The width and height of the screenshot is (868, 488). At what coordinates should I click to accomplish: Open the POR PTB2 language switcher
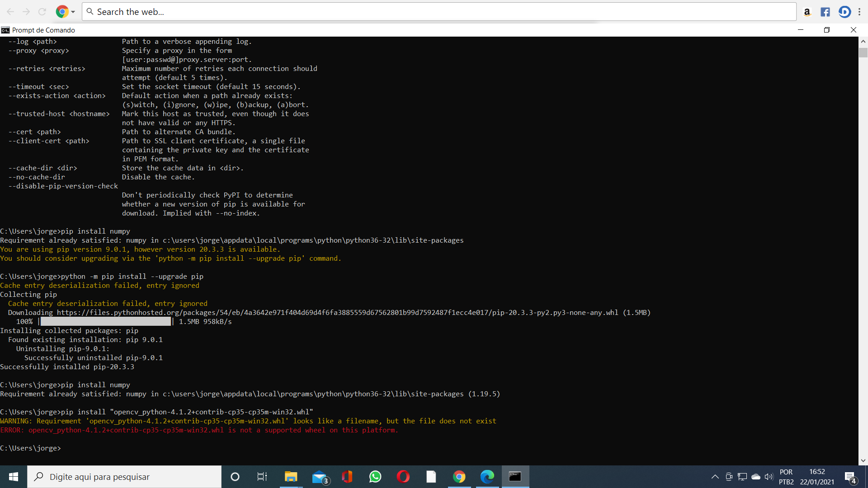click(x=786, y=477)
